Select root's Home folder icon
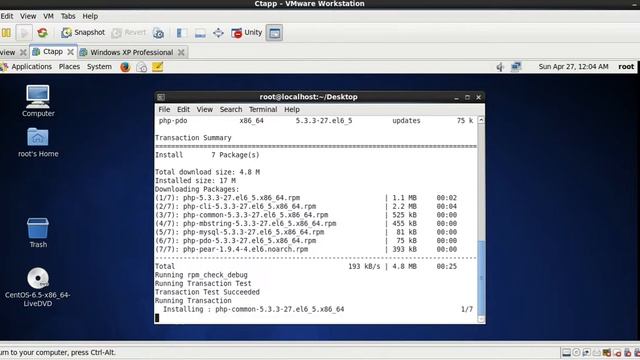640x360 pixels. [38, 142]
